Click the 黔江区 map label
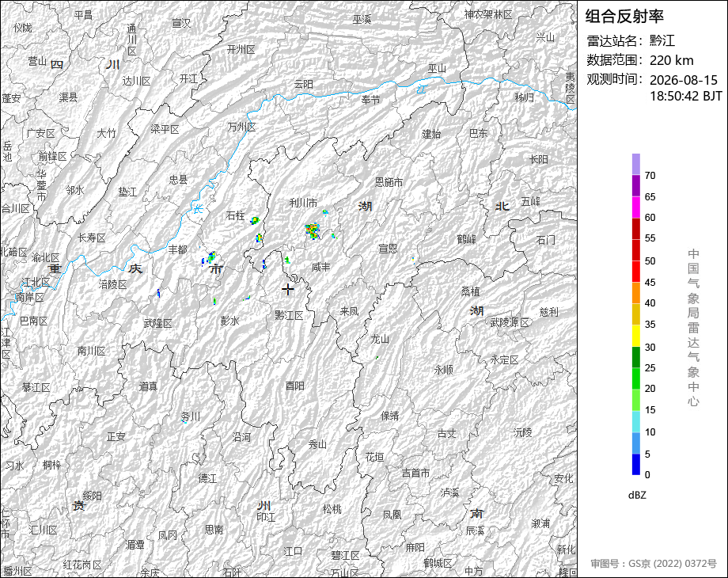This screenshot has width=728, height=578. pos(289,315)
